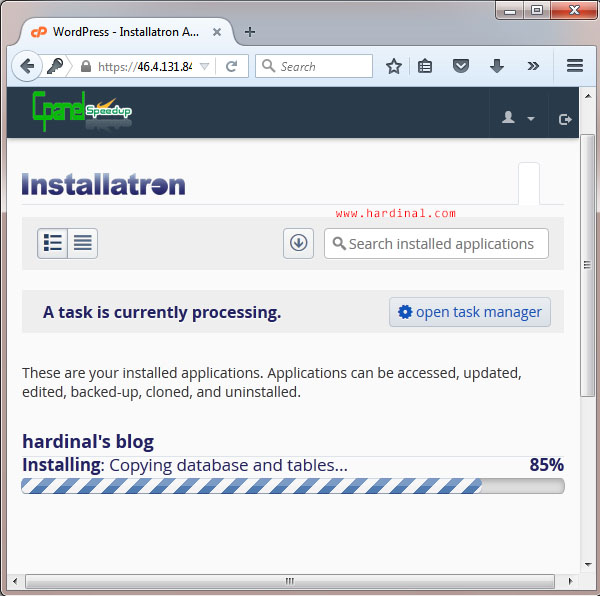
Task: Click the key icon in the address bar
Action: [x=55, y=66]
